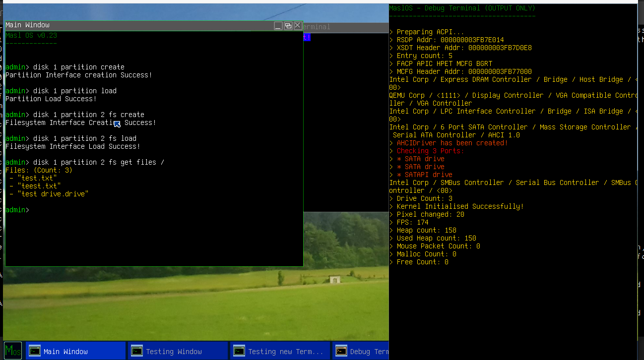Click the 'disk 1 partition create' command
Screen dimensions: 644x360
click(x=79, y=67)
